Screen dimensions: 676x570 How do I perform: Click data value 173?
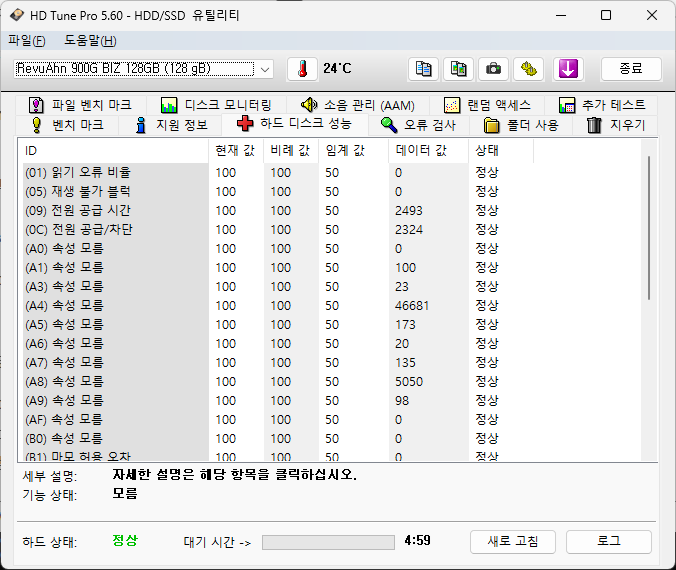(x=405, y=325)
